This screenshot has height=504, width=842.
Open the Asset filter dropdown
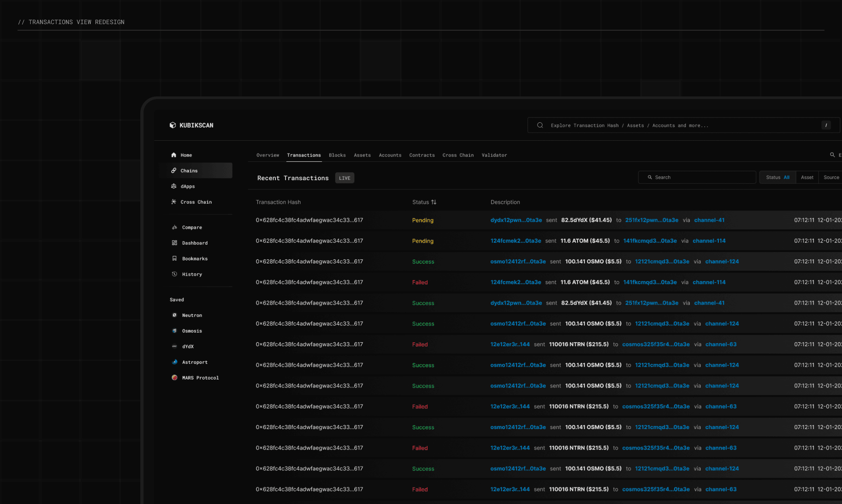[807, 177]
